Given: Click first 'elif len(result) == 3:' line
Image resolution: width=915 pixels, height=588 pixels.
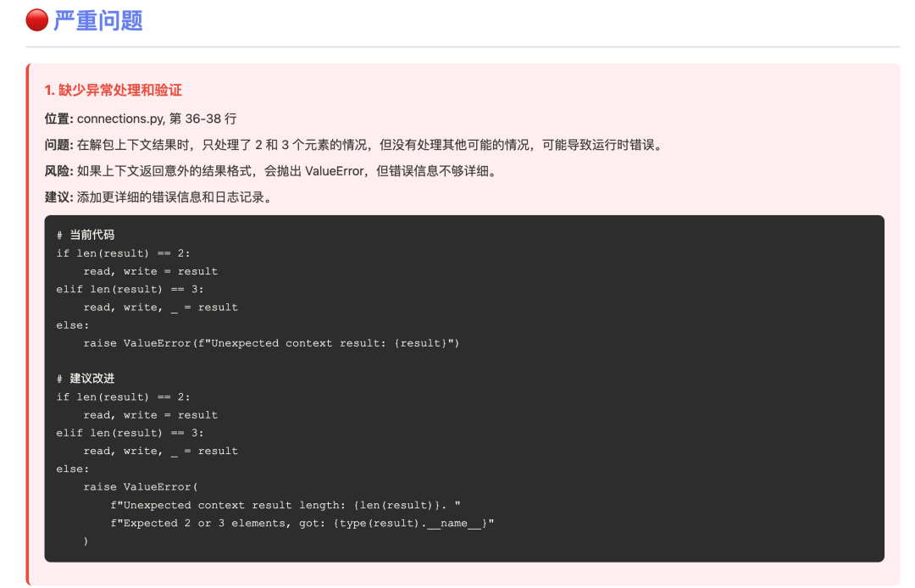Looking at the screenshot, I should pyautogui.click(x=130, y=289).
